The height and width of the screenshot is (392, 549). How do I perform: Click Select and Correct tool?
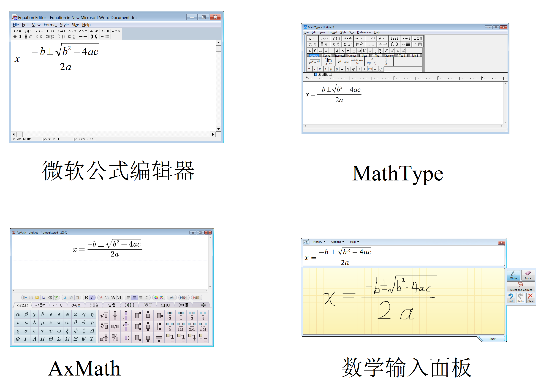521,287
